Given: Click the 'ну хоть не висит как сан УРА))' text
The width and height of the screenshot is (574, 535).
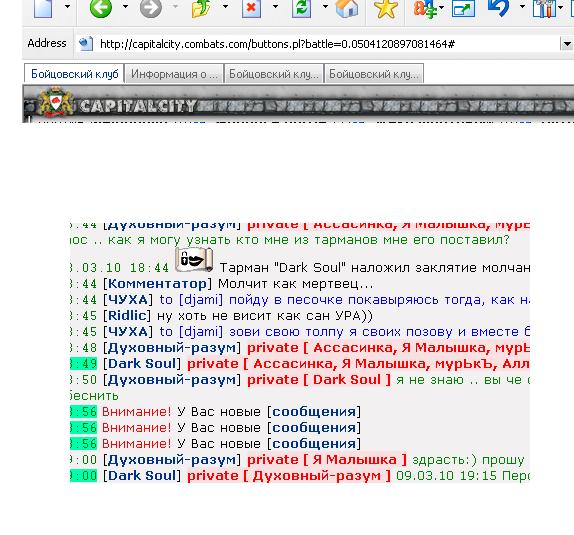Looking at the screenshot, I should (265, 316).
